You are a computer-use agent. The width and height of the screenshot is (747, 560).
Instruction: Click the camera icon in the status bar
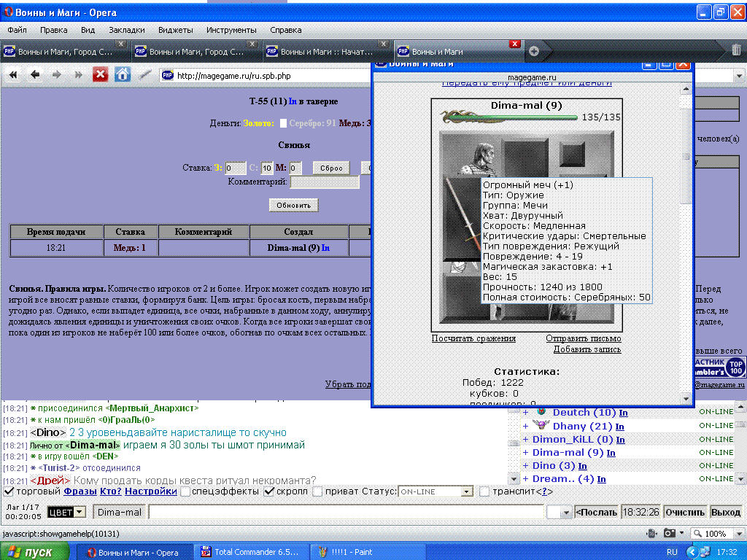pyautogui.click(x=670, y=533)
